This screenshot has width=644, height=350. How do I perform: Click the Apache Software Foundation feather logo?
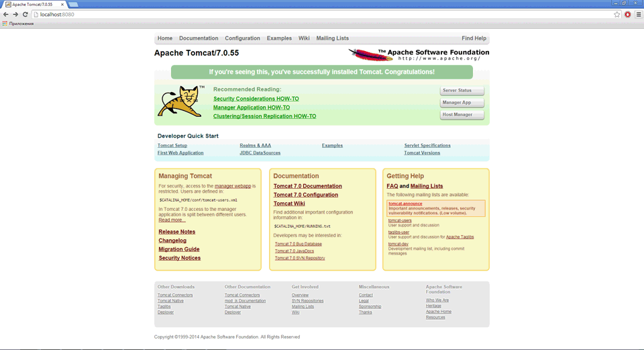pos(419,54)
